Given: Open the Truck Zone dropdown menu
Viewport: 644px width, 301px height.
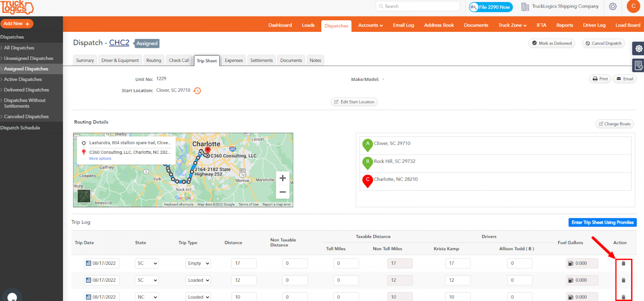Looking at the screenshot, I should [x=512, y=25].
